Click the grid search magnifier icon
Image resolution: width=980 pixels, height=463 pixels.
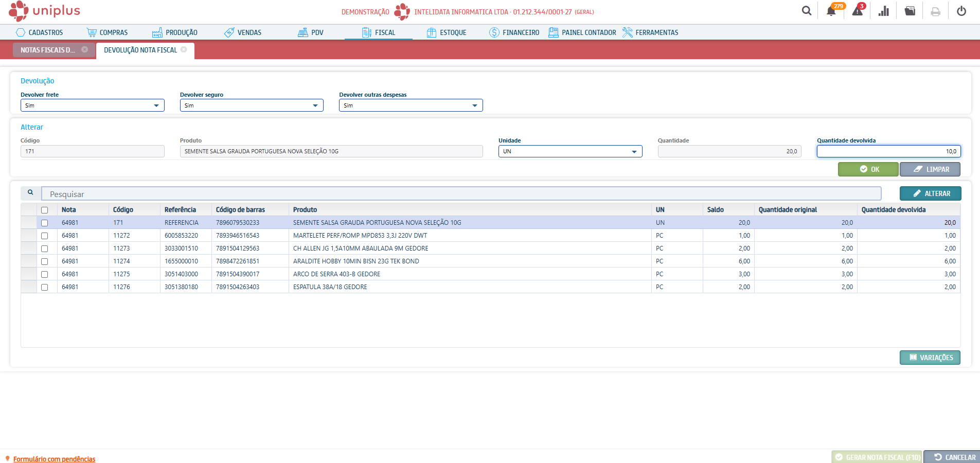click(31, 192)
